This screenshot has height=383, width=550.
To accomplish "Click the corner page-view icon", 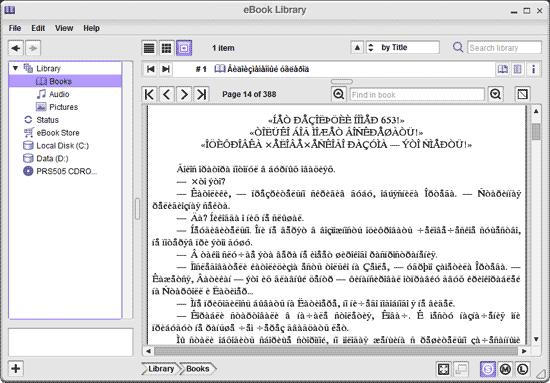I will tap(522, 94).
